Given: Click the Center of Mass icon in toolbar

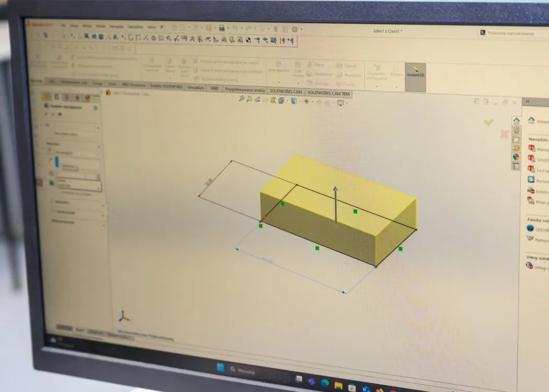Looking at the screenshot, I should [248, 40].
